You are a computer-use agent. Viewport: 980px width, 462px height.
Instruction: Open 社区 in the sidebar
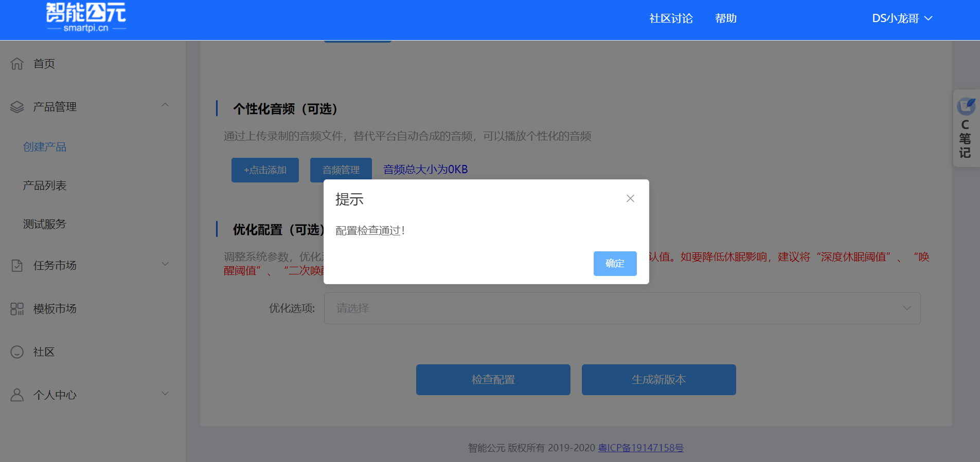point(44,352)
